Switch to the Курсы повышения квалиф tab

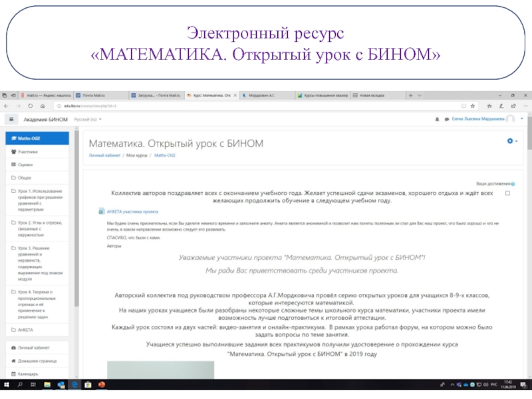coord(323,96)
